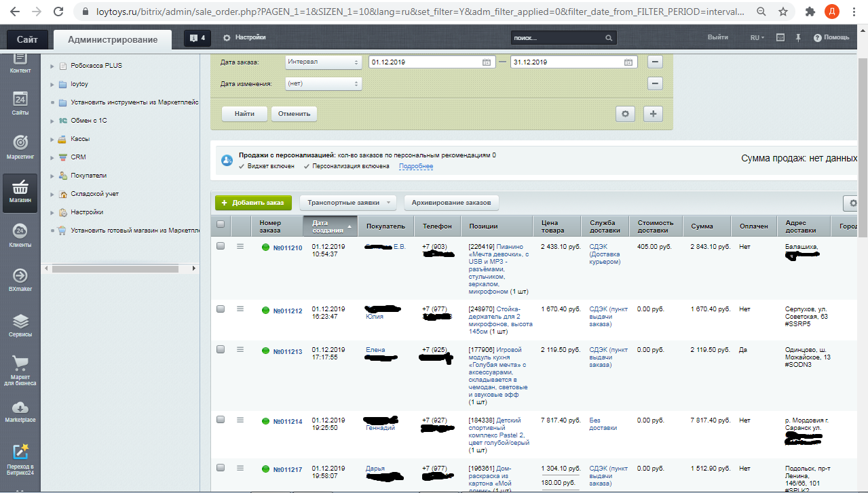Open row action menu for order №011210
The width and height of the screenshot is (868, 493).
click(x=240, y=246)
